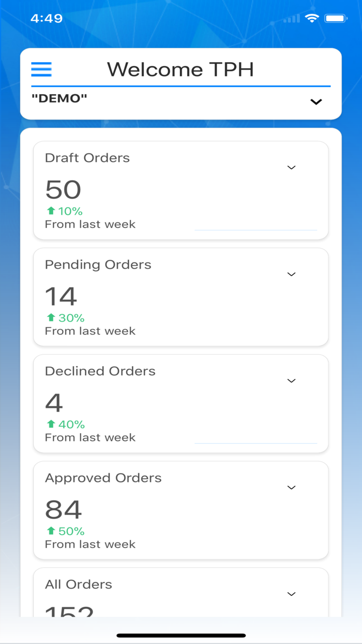
Task: Select the Approved Orders count 84
Action: 64,510
